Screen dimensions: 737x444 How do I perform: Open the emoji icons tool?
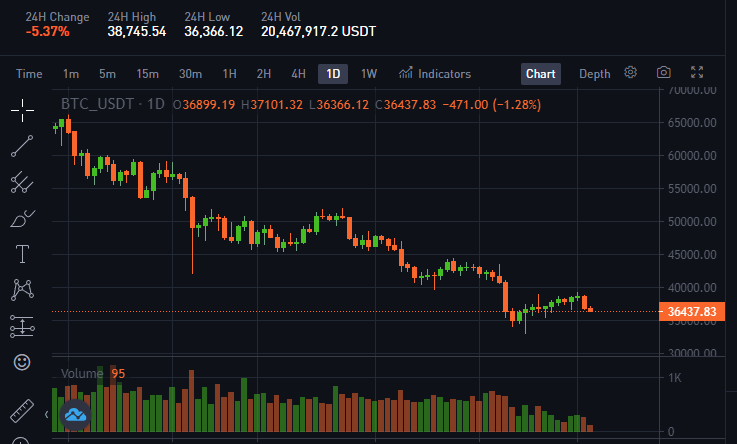click(x=22, y=362)
